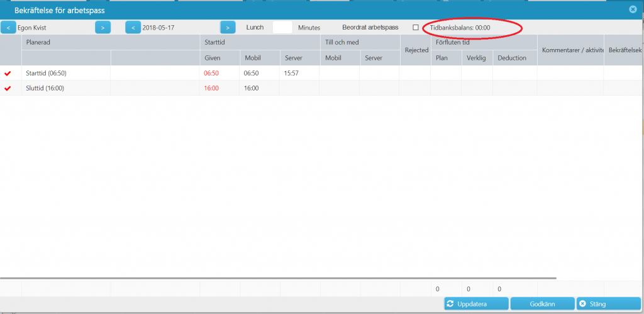644x314 pixels.
Task: Click the Given subcolumn header
Action: (219, 58)
